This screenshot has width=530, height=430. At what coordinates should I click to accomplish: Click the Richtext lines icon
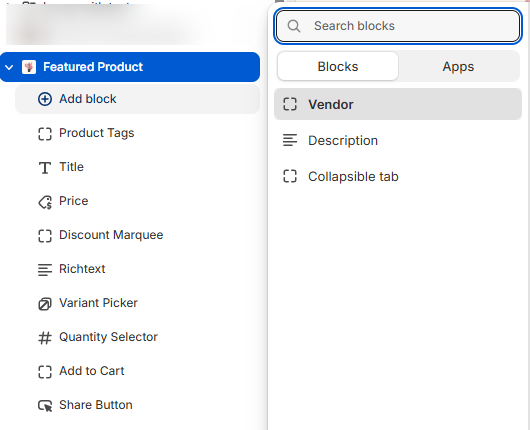point(45,270)
